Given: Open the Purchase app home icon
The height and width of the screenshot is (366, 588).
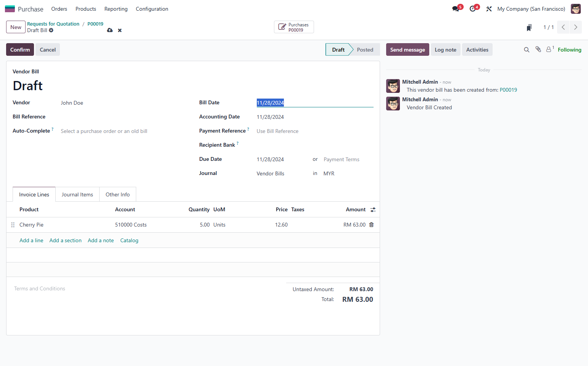Looking at the screenshot, I should (10, 9).
